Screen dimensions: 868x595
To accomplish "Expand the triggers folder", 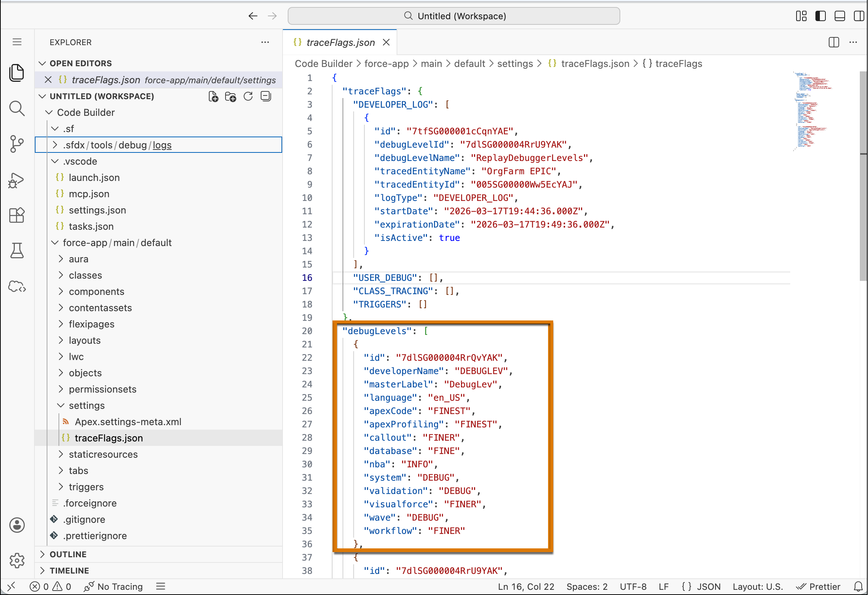I will [61, 487].
